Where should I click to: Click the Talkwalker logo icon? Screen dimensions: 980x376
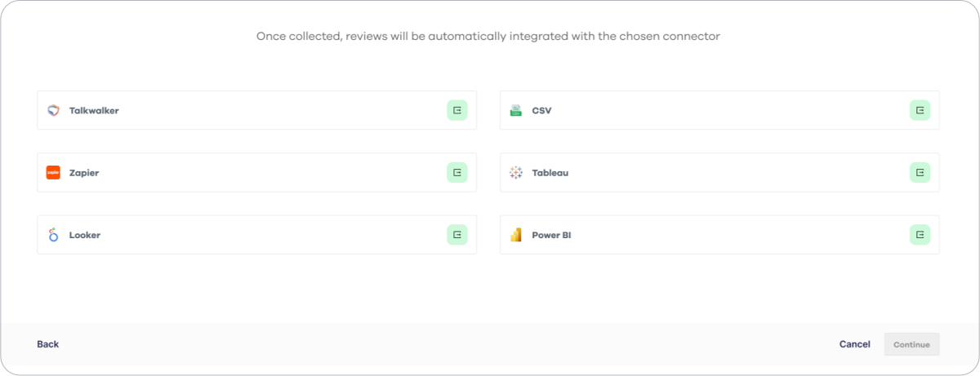[x=53, y=110]
